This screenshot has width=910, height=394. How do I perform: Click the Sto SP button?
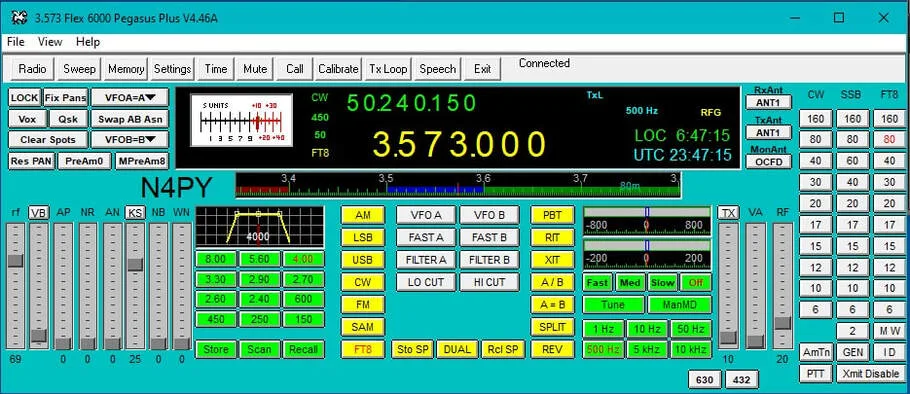tap(413, 349)
